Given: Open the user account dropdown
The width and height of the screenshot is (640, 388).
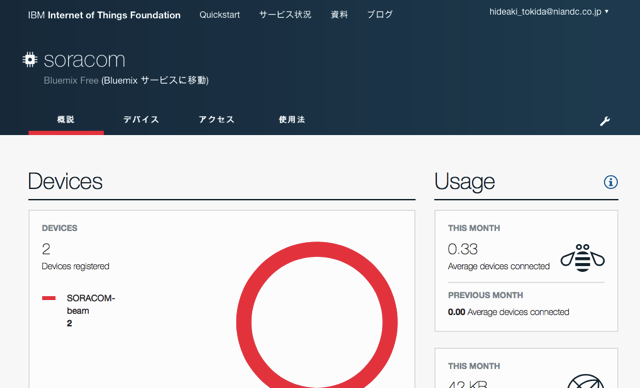Looking at the screenshot, I should (549, 12).
